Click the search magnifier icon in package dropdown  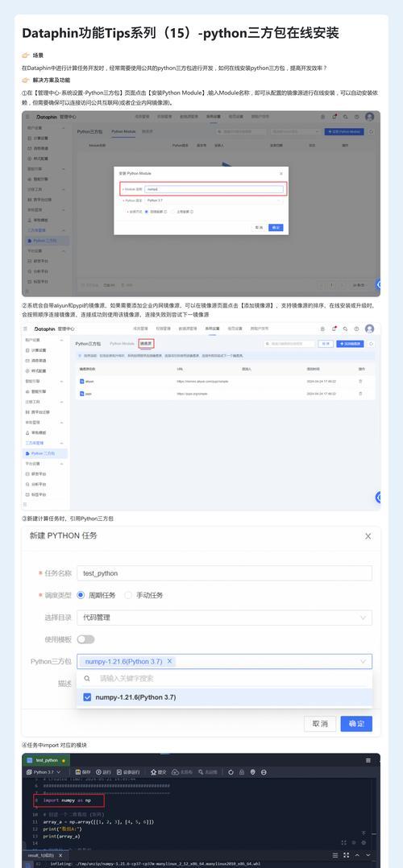tap(87, 678)
